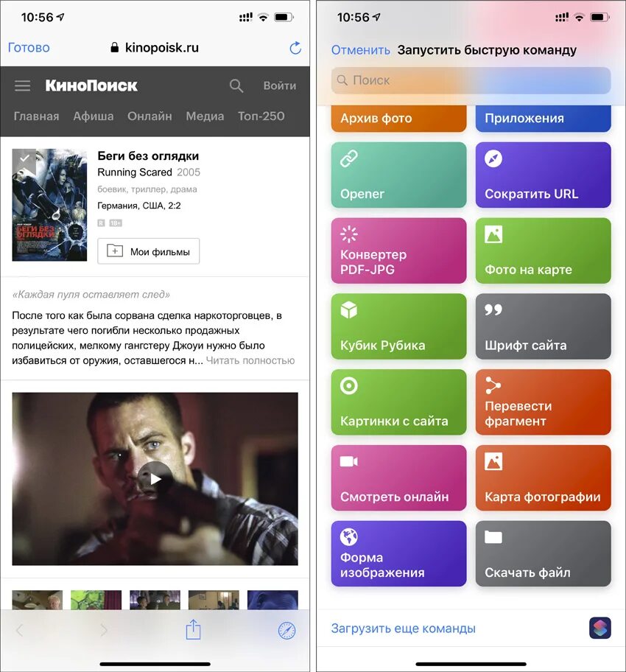This screenshot has height=672, width=626.
Task: Click the боевик, триллер, драма genres
Action: pyautogui.click(x=147, y=189)
